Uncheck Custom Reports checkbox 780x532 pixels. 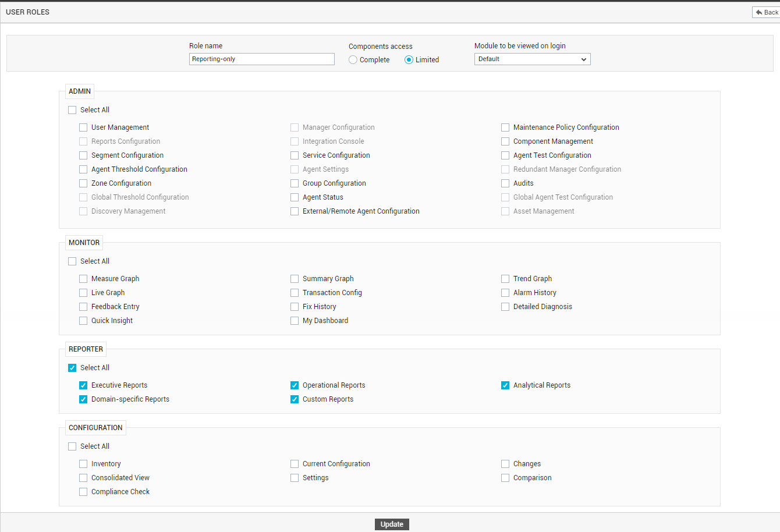[x=295, y=399]
